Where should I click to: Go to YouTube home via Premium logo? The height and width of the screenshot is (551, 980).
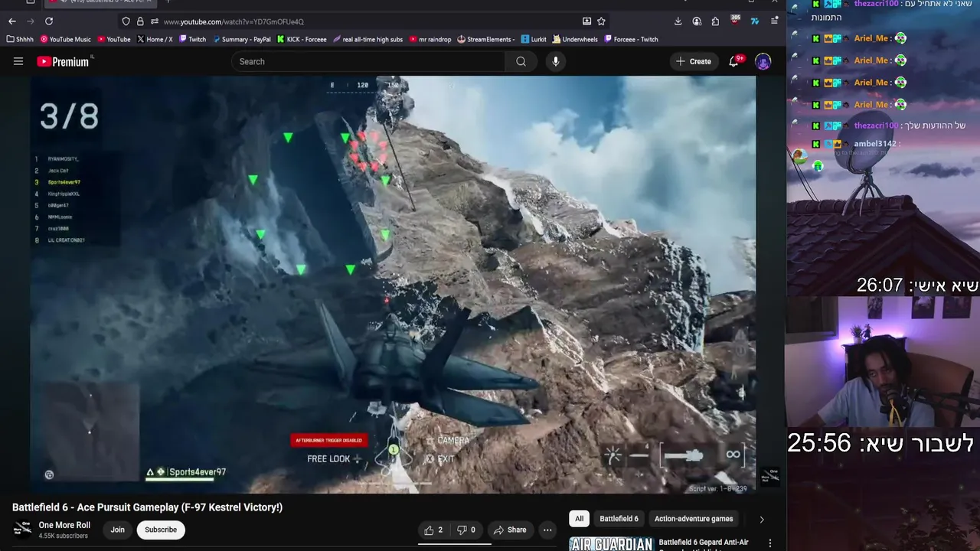click(x=65, y=61)
